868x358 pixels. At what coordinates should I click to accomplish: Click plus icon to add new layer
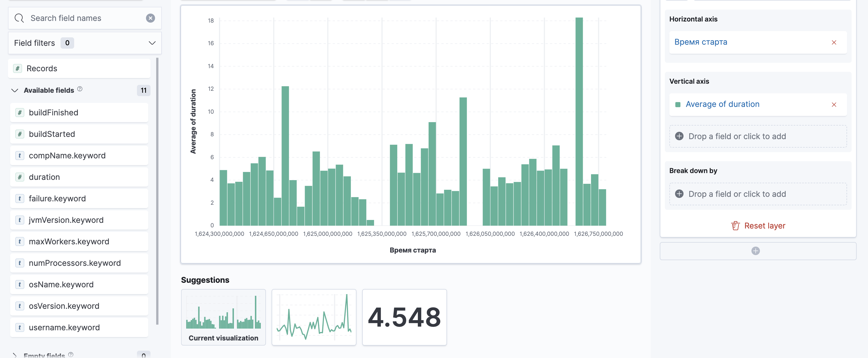pos(755,251)
